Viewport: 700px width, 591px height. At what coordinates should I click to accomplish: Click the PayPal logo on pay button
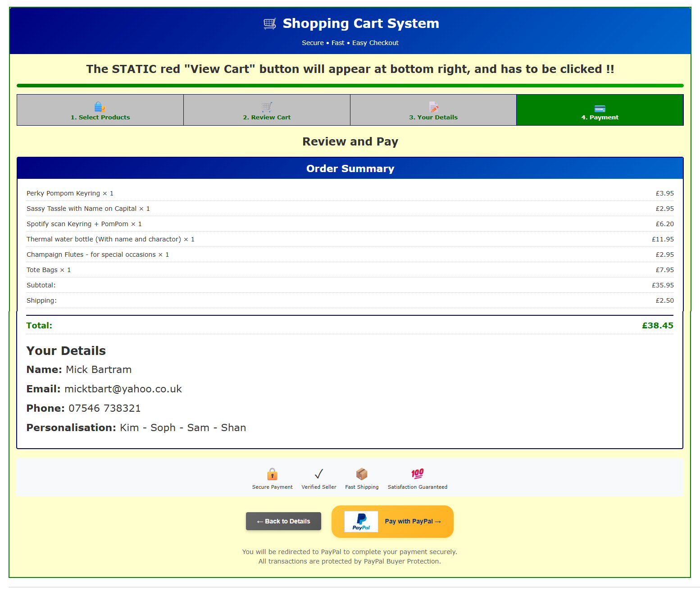tap(361, 522)
